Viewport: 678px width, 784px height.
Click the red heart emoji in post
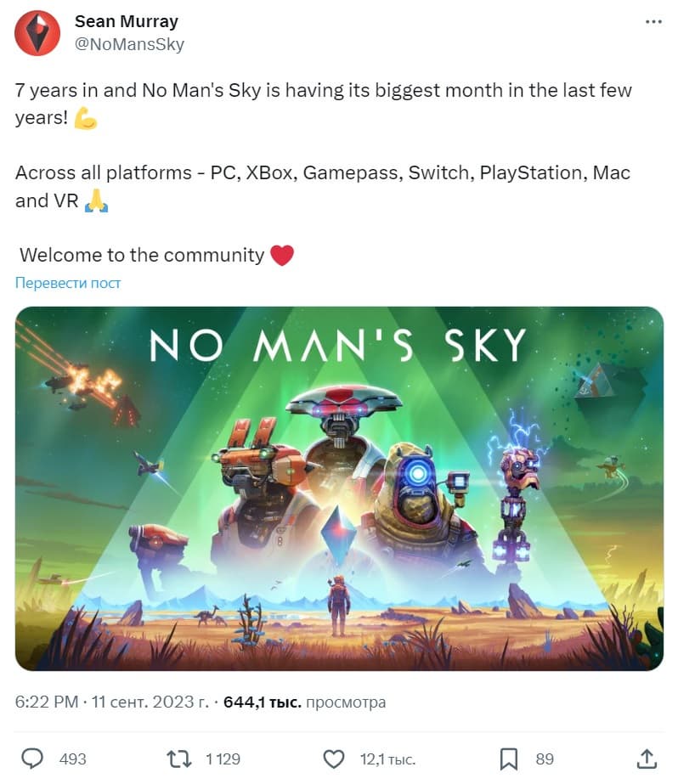point(282,256)
